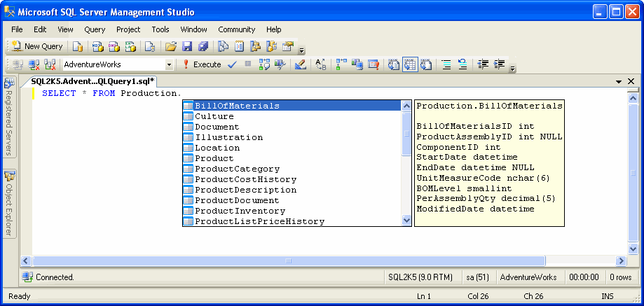Click the Cancel Executing Query square
Screen dimensions: 644x306
(x=247, y=64)
